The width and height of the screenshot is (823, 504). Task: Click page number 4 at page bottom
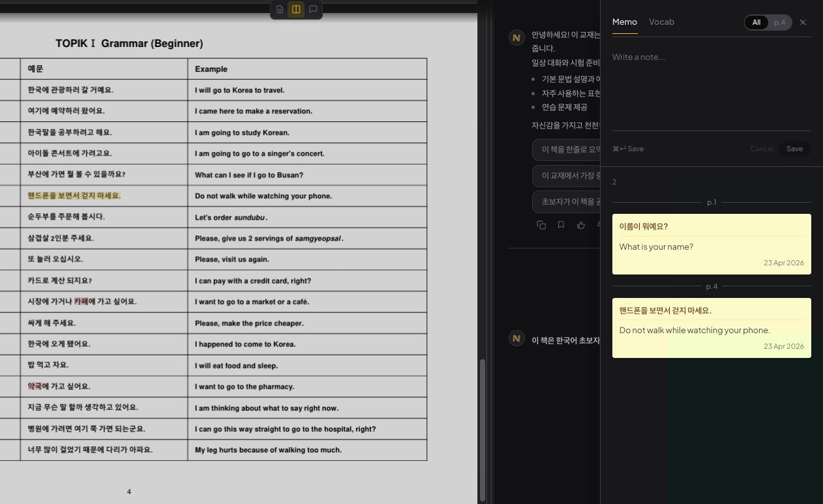click(128, 492)
